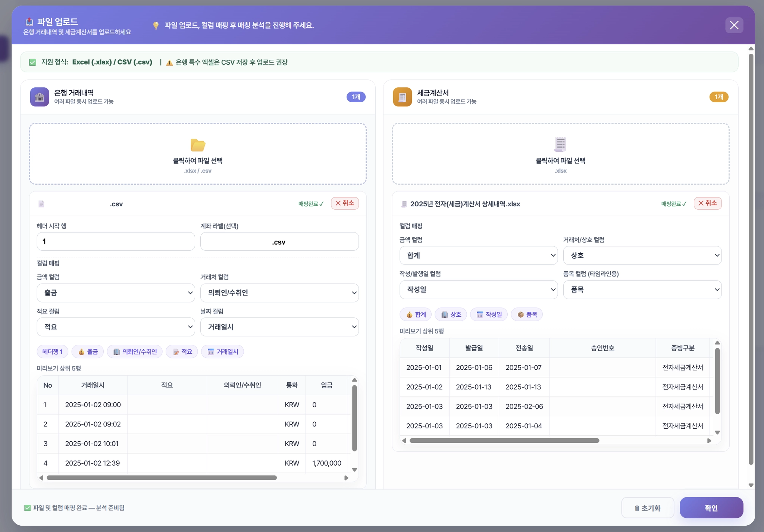Click the 거래일시 calendar chip
The width and height of the screenshot is (764, 532).
222,352
